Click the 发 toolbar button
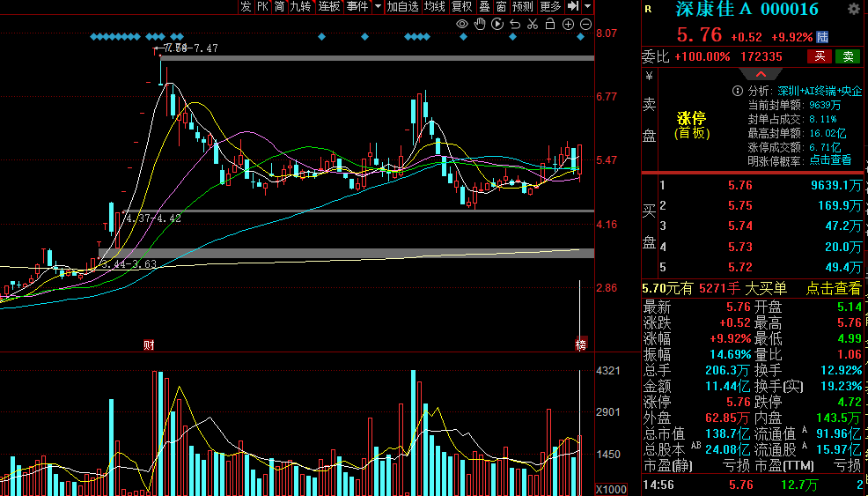This screenshot has height=496, width=868. coord(246,6)
